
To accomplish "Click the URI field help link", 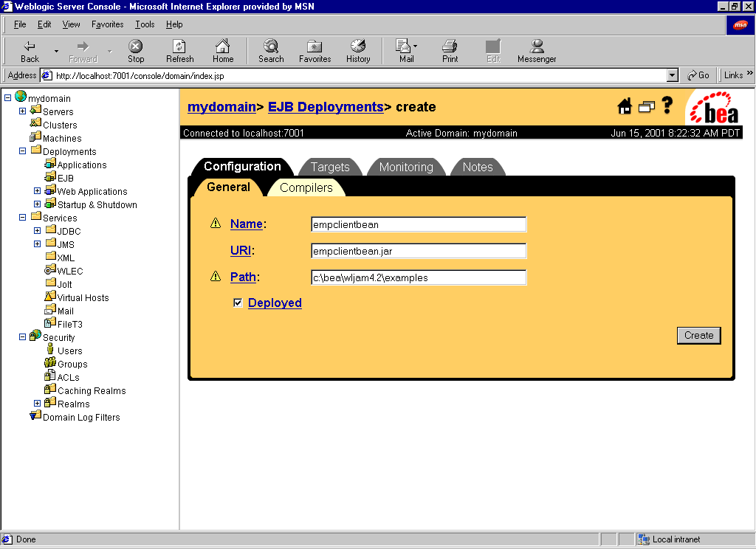I will [241, 250].
